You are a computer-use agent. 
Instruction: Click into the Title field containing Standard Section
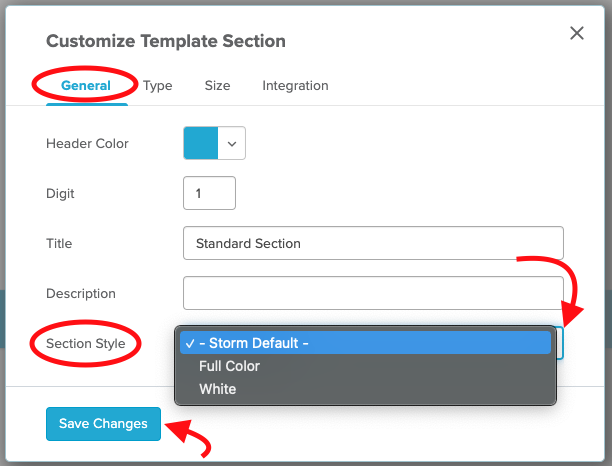[373, 243]
